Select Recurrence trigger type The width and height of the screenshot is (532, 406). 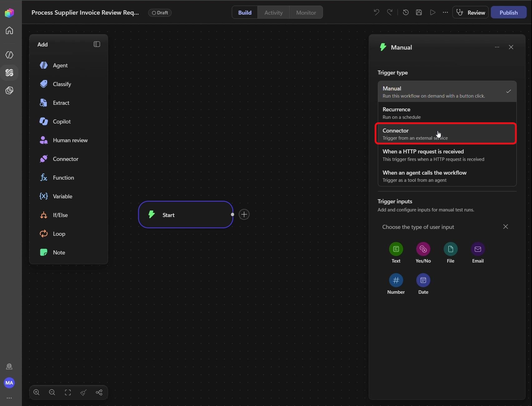pos(447,113)
